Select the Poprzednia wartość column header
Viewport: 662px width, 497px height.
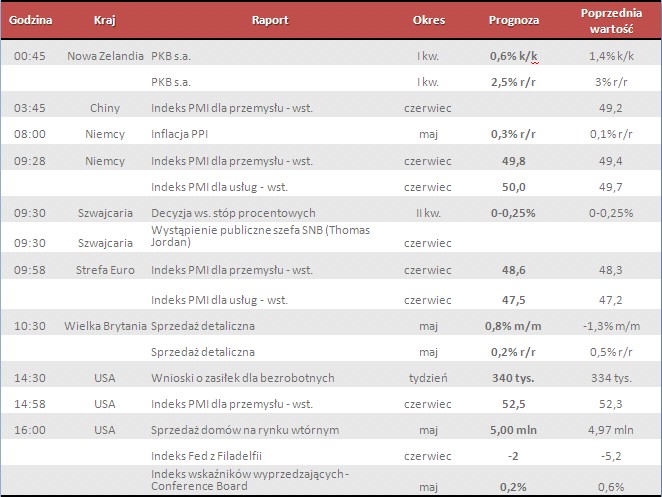[x=604, y=20]
